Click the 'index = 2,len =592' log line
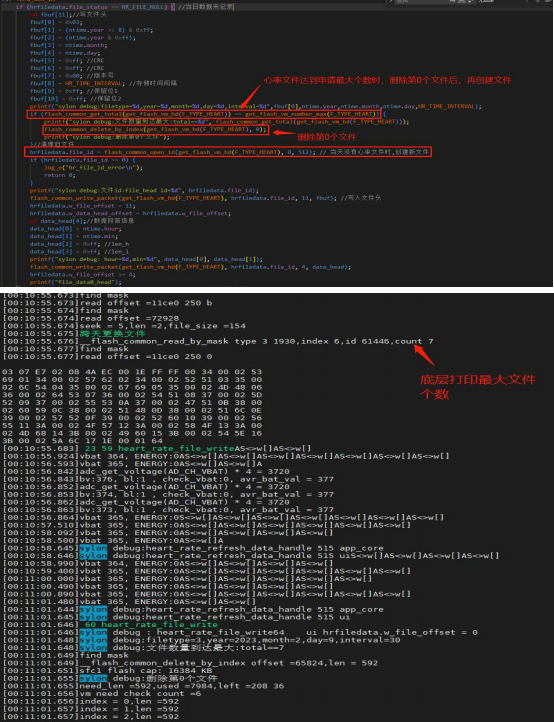554x722 pixels. 91,716
